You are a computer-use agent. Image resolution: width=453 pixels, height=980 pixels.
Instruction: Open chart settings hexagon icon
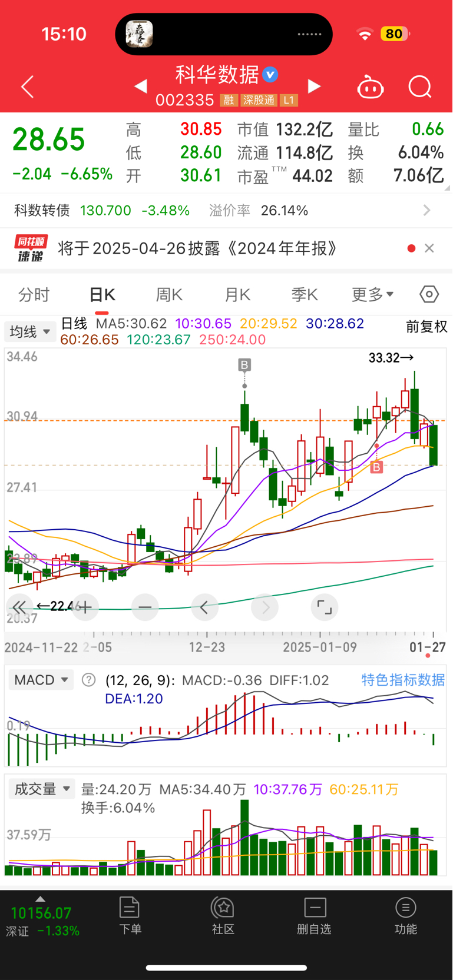[429, 294]
